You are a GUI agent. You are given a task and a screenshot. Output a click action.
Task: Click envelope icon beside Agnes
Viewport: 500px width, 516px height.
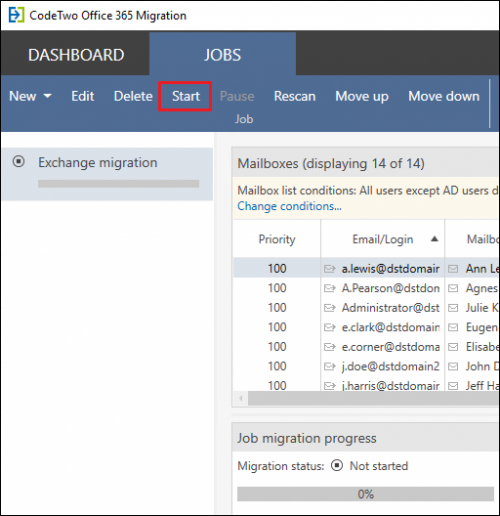point(453,288)
